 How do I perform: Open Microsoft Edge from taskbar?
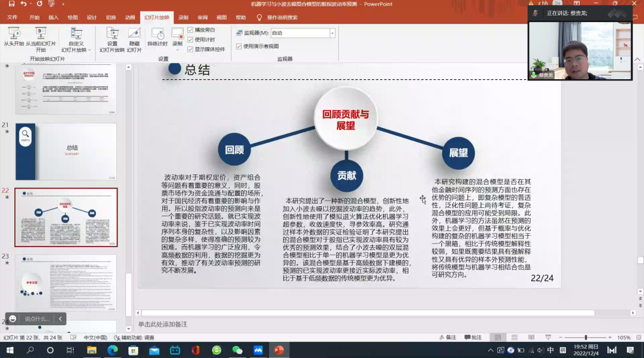coord(113,350)
